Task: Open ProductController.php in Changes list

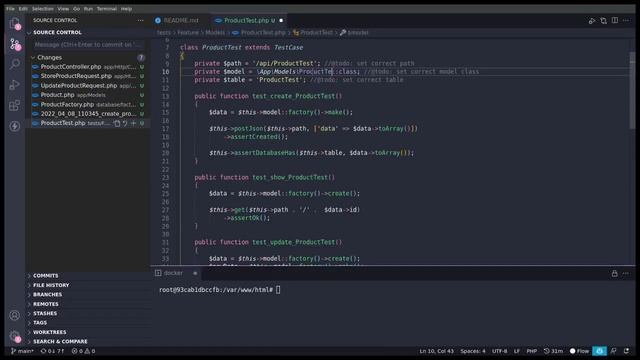Action: tap(88, 67)
